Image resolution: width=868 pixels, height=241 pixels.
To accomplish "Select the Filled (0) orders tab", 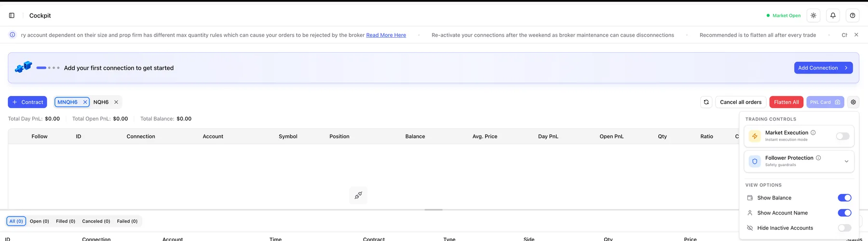I will coord(66,221).
